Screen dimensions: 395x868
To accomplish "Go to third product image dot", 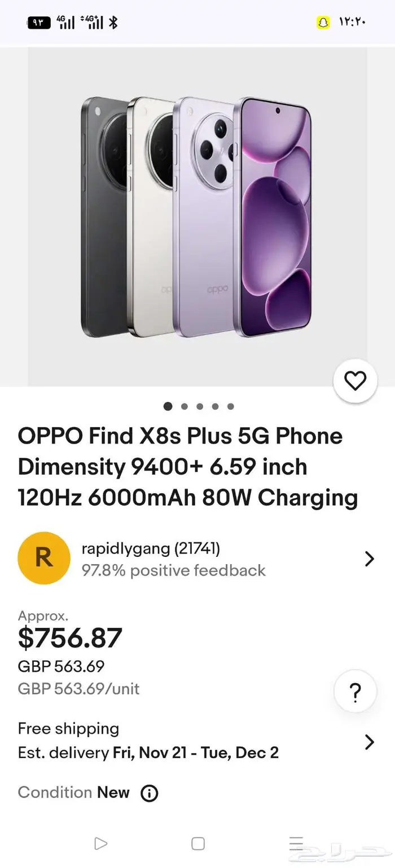I will pos(200,406).
